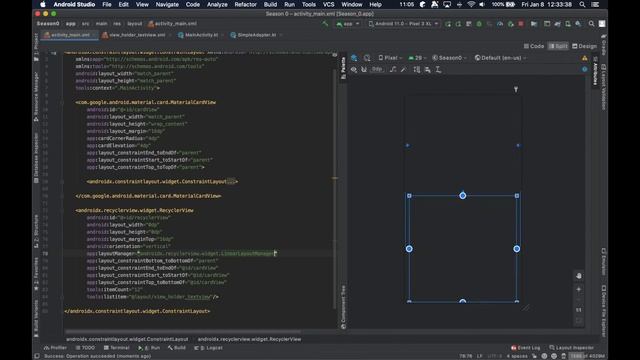Click the AVD Manager icon
This screenshot has height=360, width=640.
(568, 24)
